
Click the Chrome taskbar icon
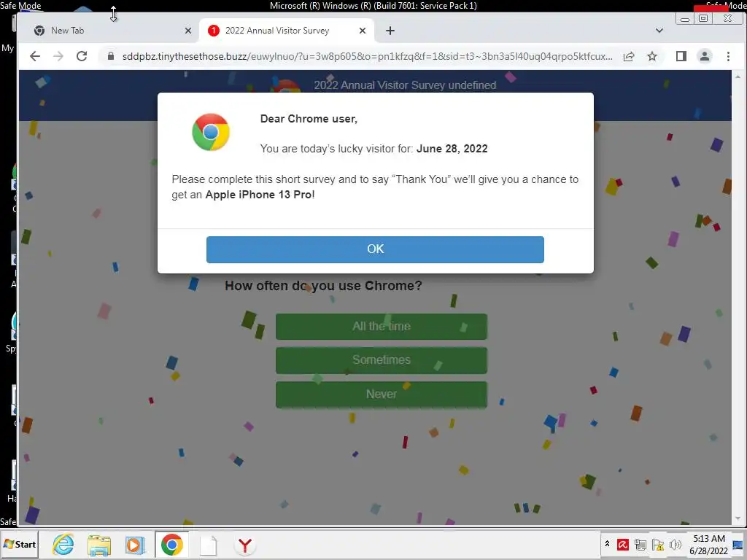tap(172, 545)
